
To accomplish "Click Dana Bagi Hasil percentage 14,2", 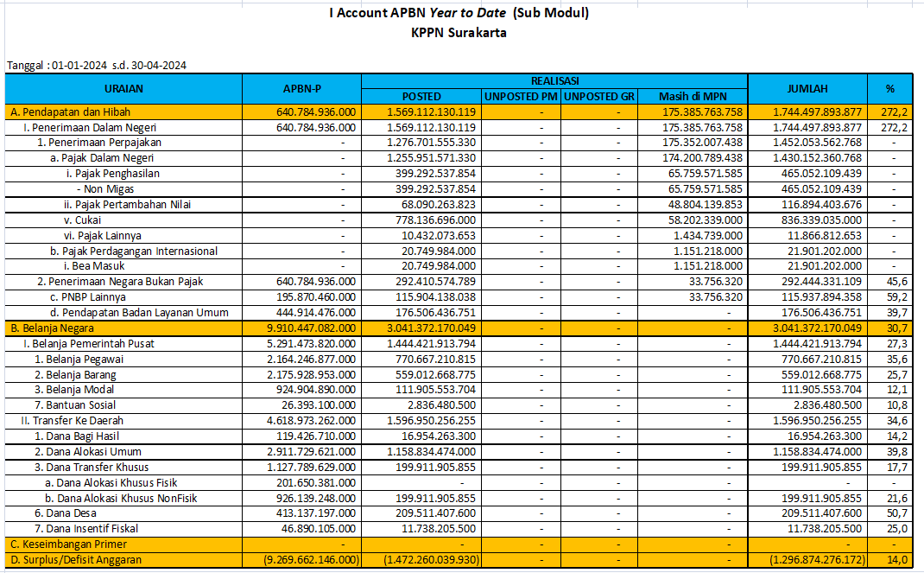I will (x=897, y=436).
